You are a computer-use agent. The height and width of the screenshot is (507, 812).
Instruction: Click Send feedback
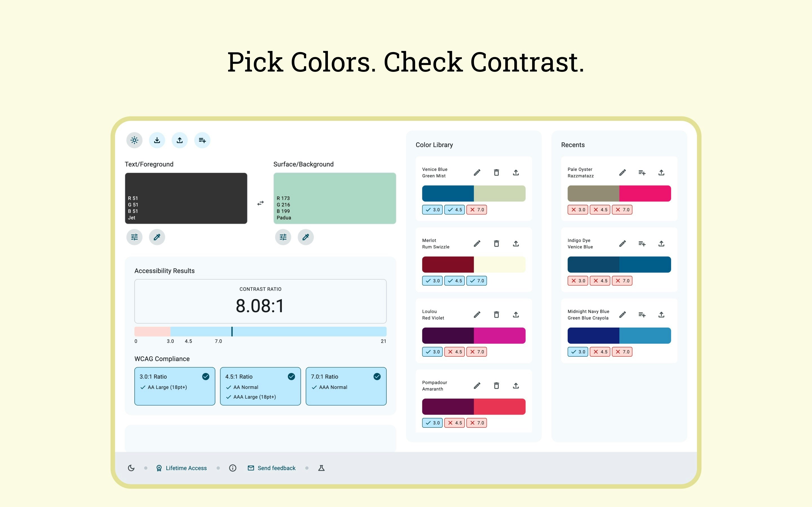tap(276, 468)
